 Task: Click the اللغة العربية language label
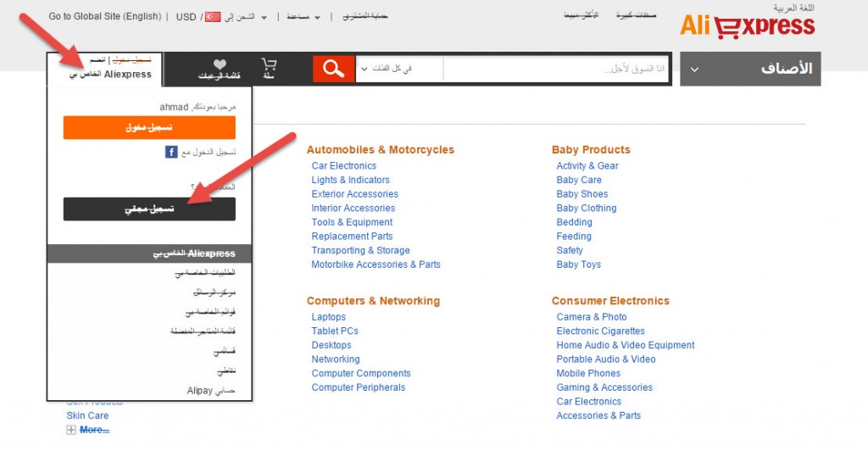point(793,8)
